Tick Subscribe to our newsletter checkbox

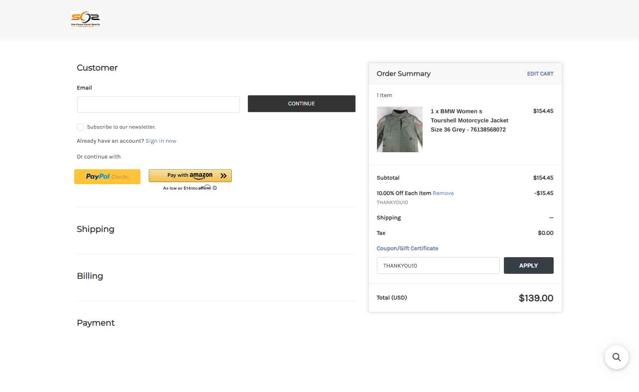80,127
